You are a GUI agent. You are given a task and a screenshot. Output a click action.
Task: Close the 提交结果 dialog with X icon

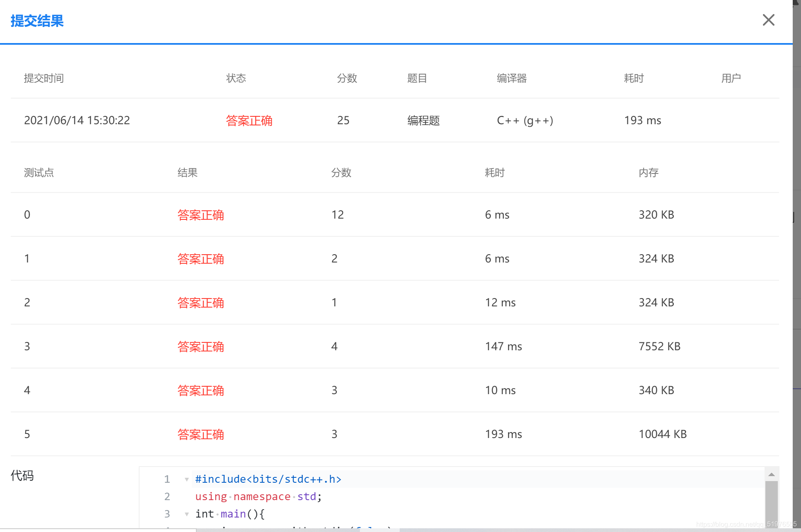coord(768,20)
